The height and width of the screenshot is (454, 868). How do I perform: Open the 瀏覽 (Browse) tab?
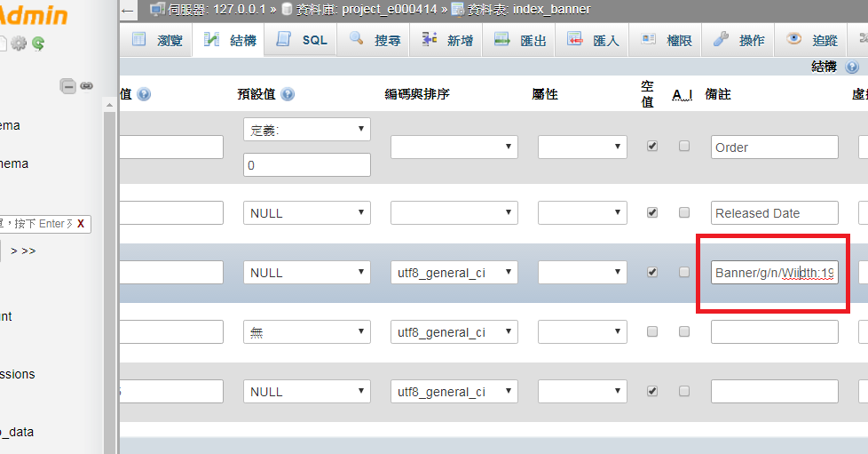157,40
